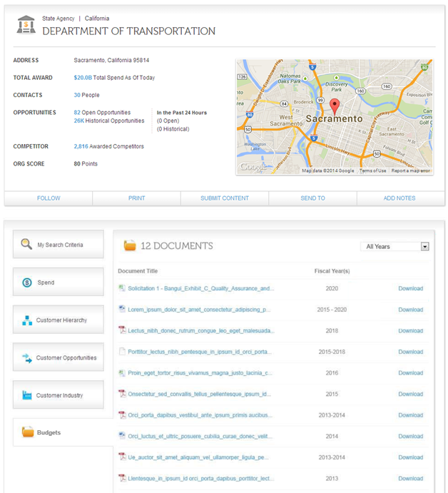Viewport: 448px width, 493px height.
Task: Click the magnifier icon in My Search Criteria
Action: point(26,244)
